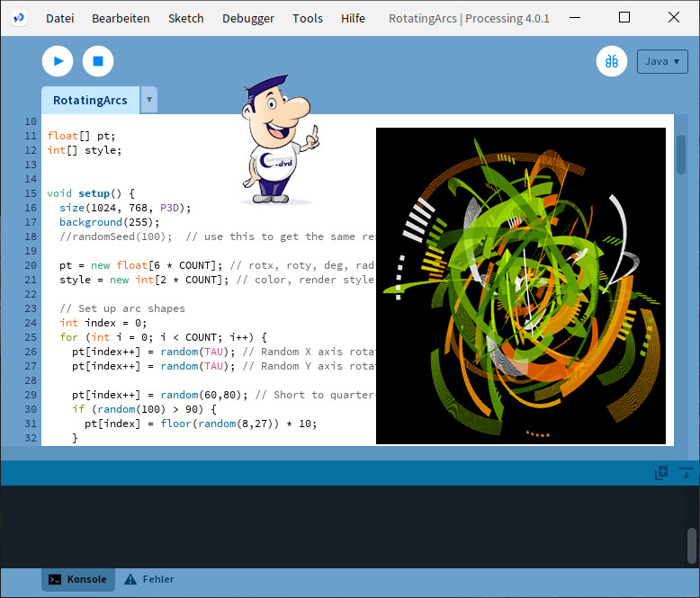This screenshot has height=598, width=700.
Task: Open the Hilfe menu
Action: coord(353,18)
